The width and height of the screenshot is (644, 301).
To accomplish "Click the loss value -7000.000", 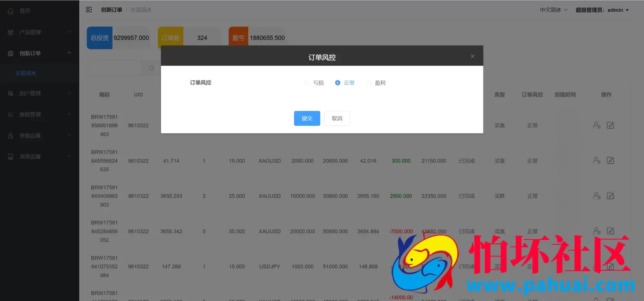I will 401,231.
